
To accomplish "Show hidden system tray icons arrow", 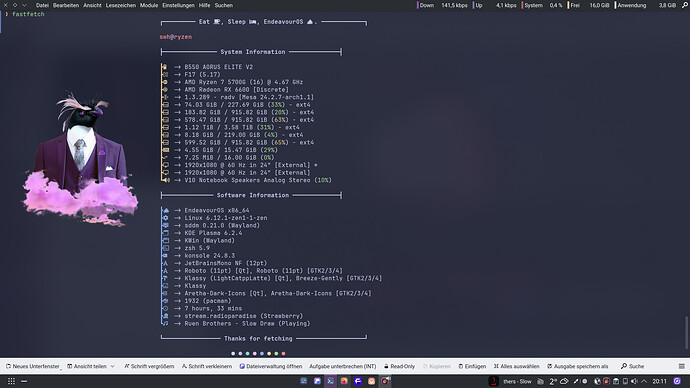I will (644, 381).
